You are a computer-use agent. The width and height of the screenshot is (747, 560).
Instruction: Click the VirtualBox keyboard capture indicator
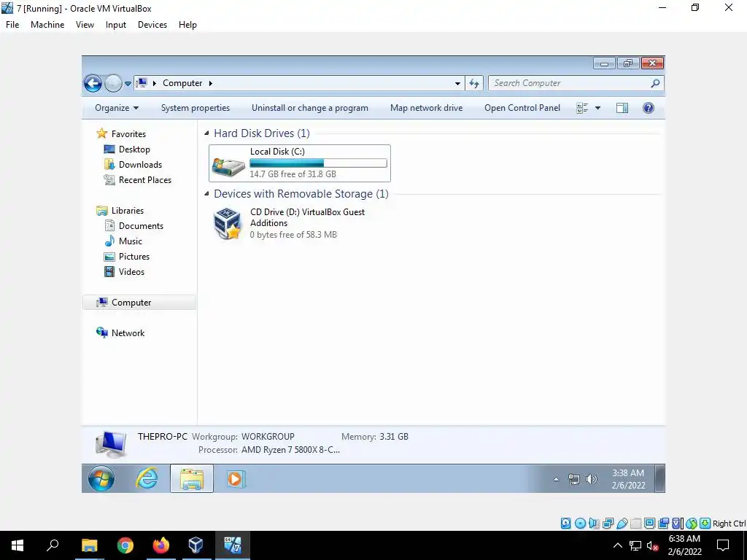point(705,524)
